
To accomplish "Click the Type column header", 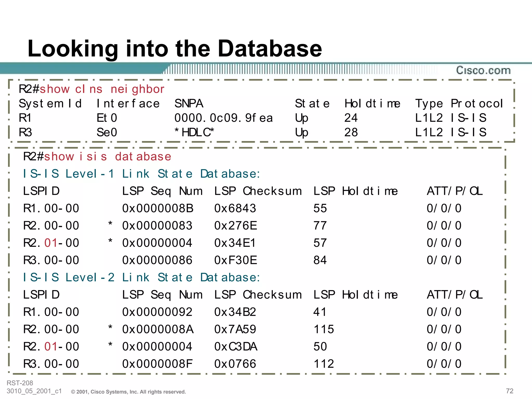I will (429, 104).
